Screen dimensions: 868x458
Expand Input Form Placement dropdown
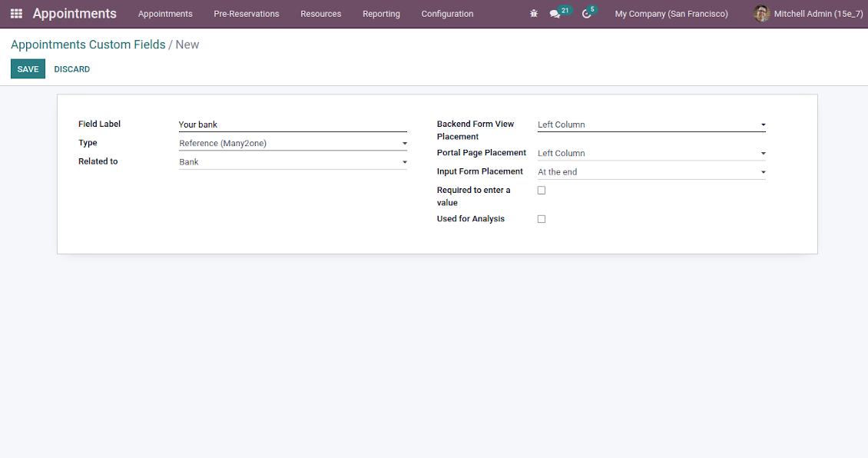651,172
